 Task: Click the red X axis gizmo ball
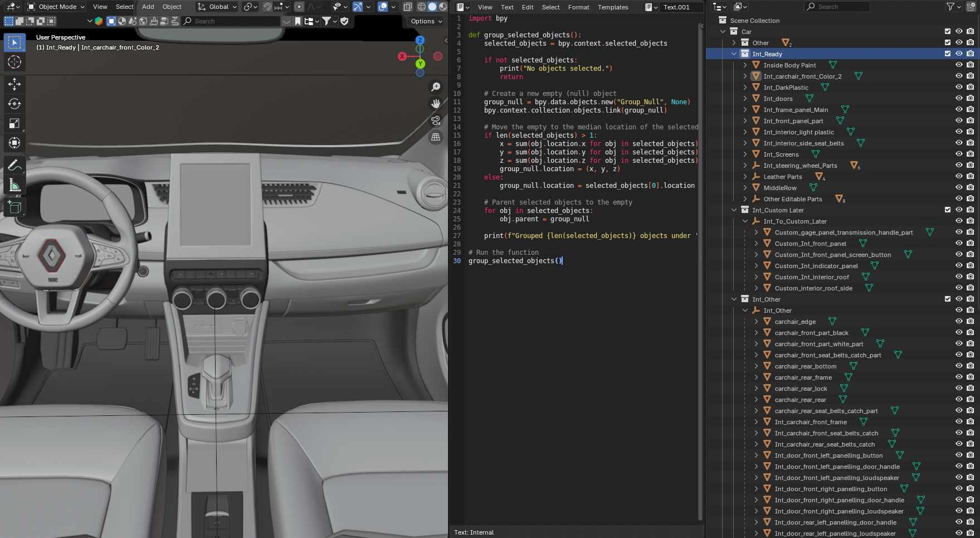pos(402,56)
